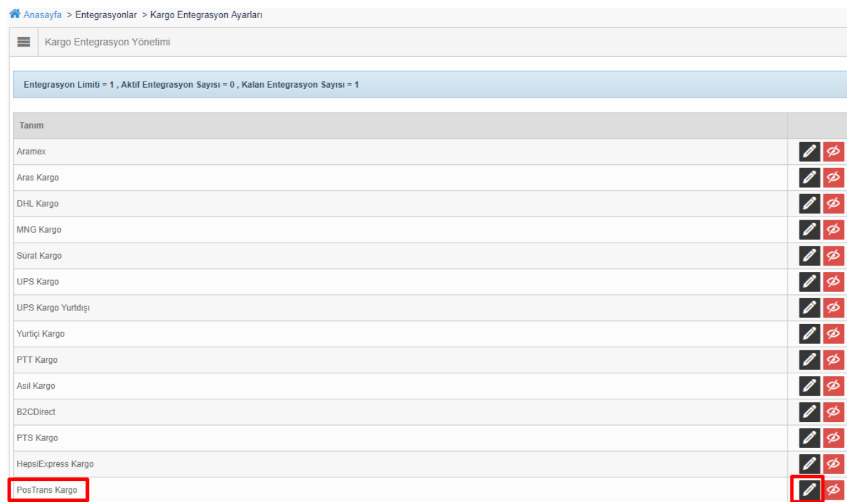Toggle UPS Kargo Yurtdışı visibility
The height and width of the screenshot is (504, 847).
(x=833, y=308)
